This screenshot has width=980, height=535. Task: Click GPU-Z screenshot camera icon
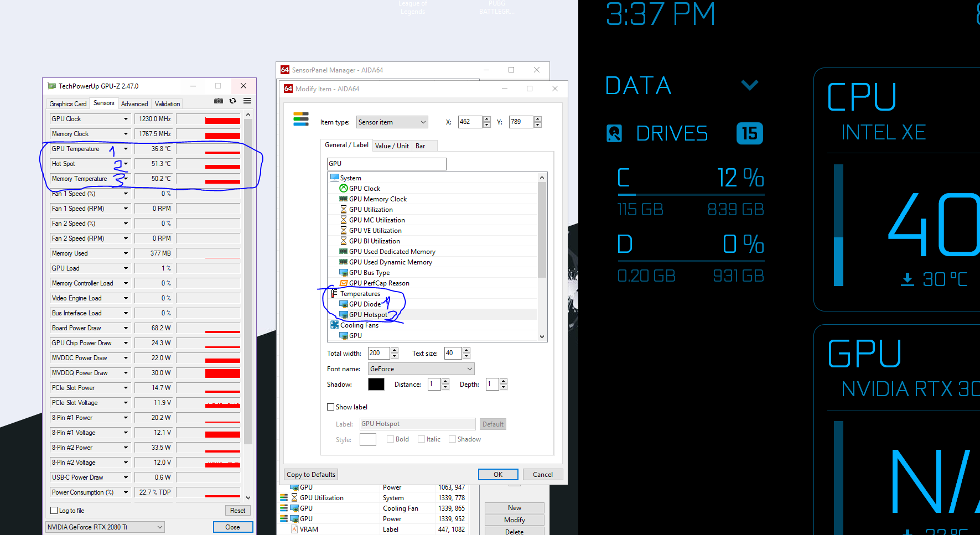click(219, 101)
